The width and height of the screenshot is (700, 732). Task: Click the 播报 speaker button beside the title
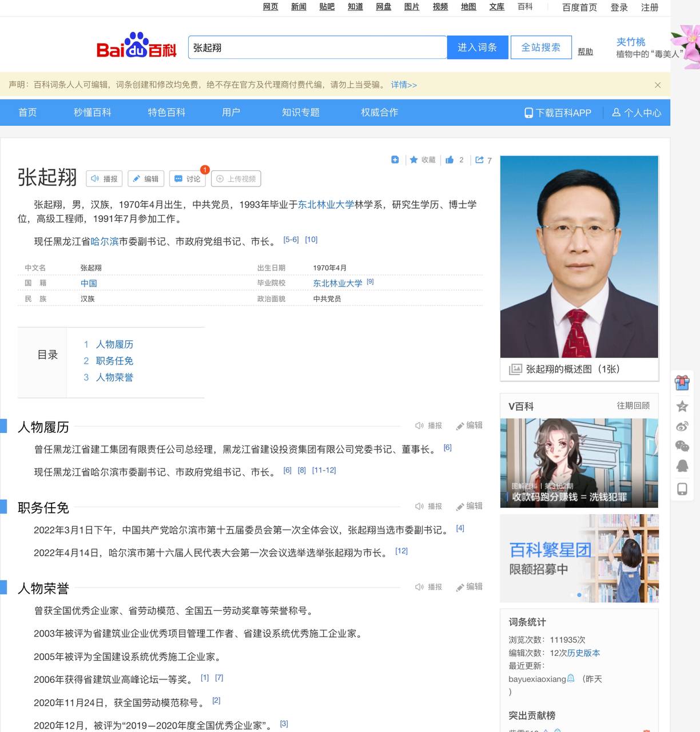tap(104, 179)
